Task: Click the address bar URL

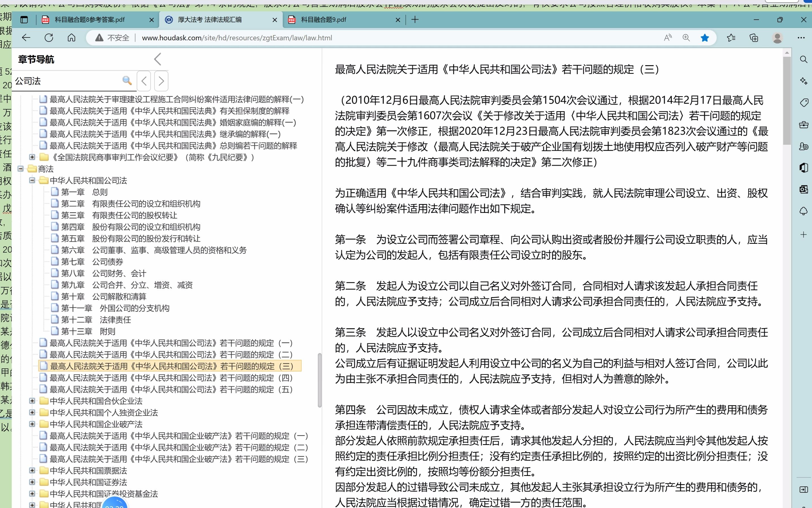Action: [237, 38]
